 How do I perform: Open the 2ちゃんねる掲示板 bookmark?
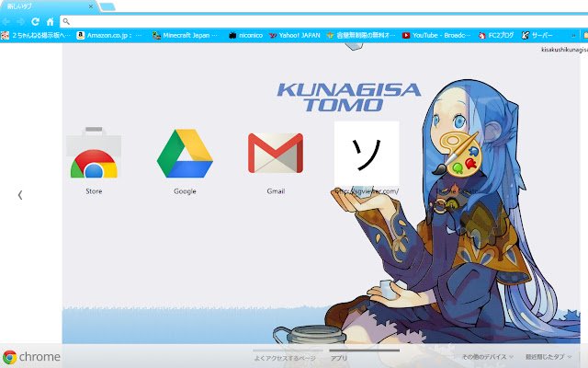pyautogui.click(x=36, y=35)
